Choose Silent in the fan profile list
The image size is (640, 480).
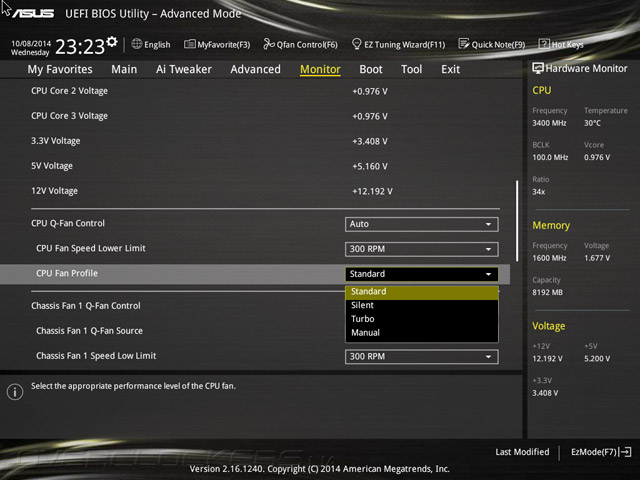coord(422,305)
